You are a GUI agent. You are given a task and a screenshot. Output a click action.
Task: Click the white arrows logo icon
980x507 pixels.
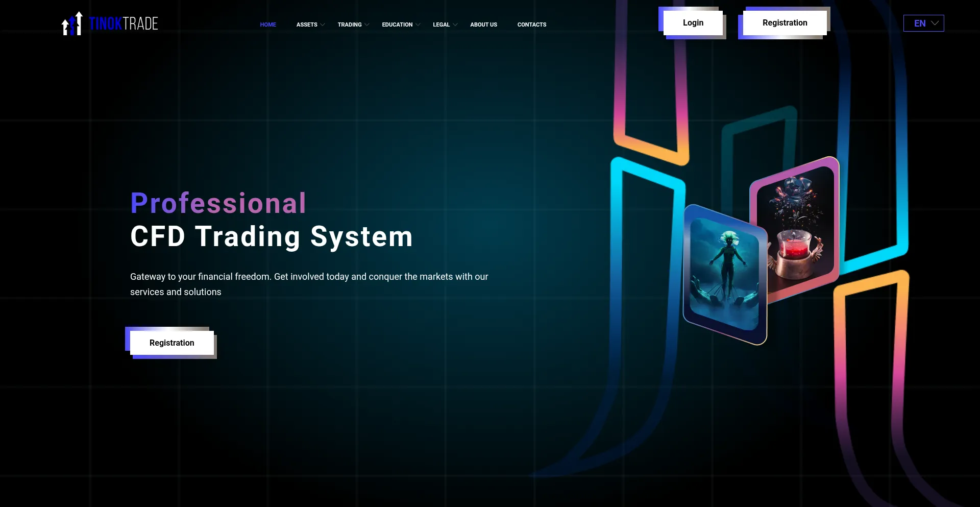[x=72, y=23]
